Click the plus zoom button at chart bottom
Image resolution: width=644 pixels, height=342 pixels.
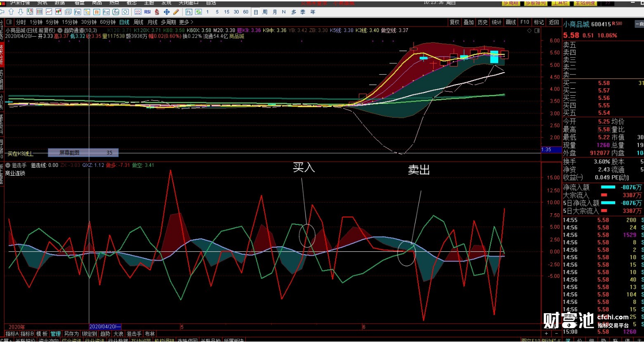click(546, 334)
